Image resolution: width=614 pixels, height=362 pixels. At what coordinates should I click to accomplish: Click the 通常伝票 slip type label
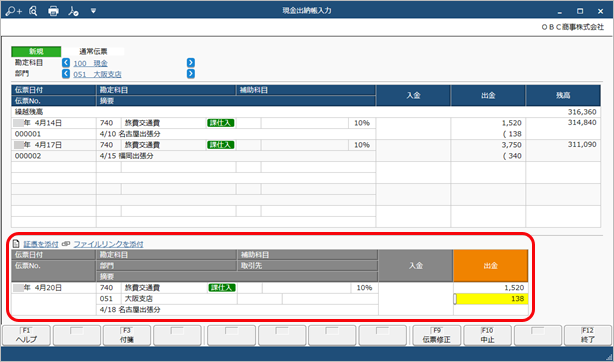93,51
